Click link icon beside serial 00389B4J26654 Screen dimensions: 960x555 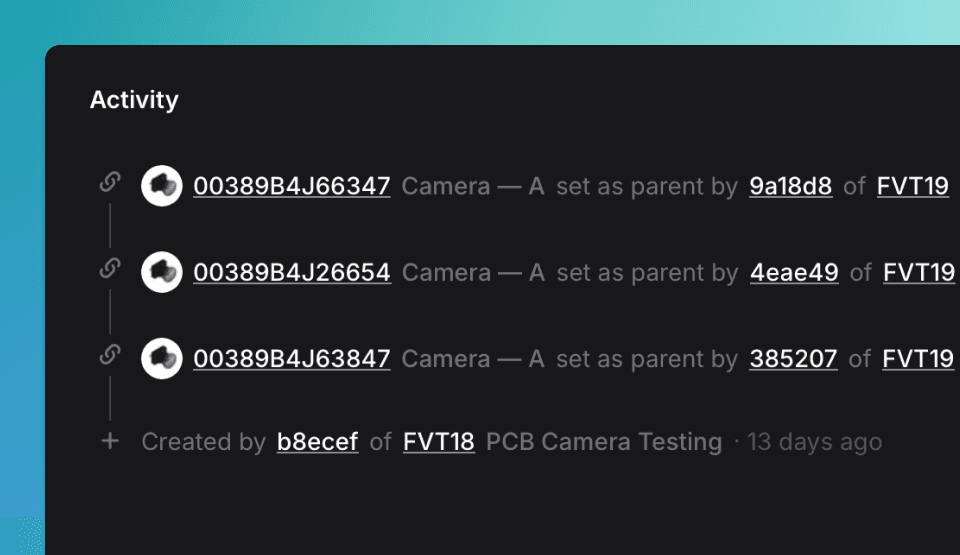pyautogui.click(x=110, y=268)
